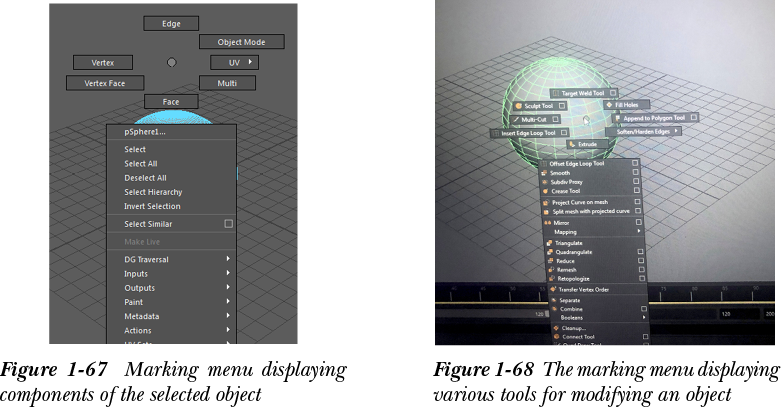The image size is (781, 417).
Task: Choose Invert Selection from the context menu
Action: tap(152, 206)
